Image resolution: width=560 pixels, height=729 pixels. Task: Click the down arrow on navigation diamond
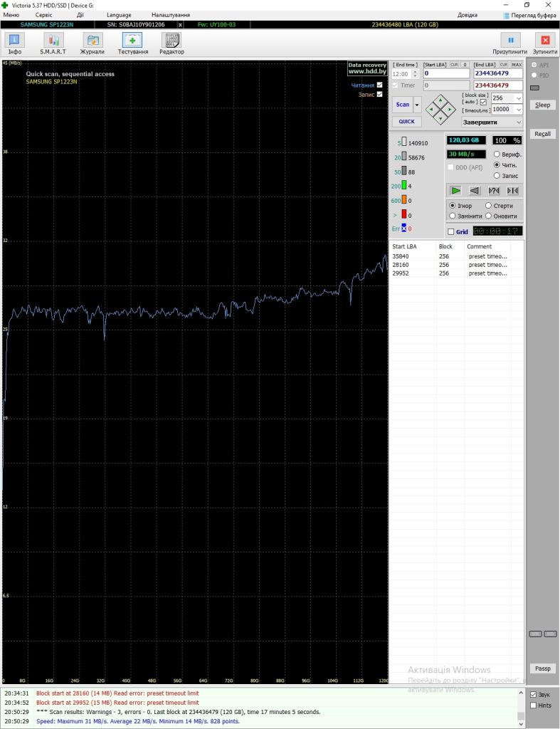pos(440,120)
